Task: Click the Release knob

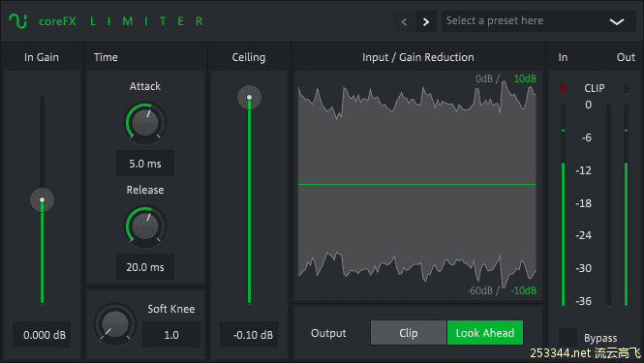Action: click(x=145, y=227)
